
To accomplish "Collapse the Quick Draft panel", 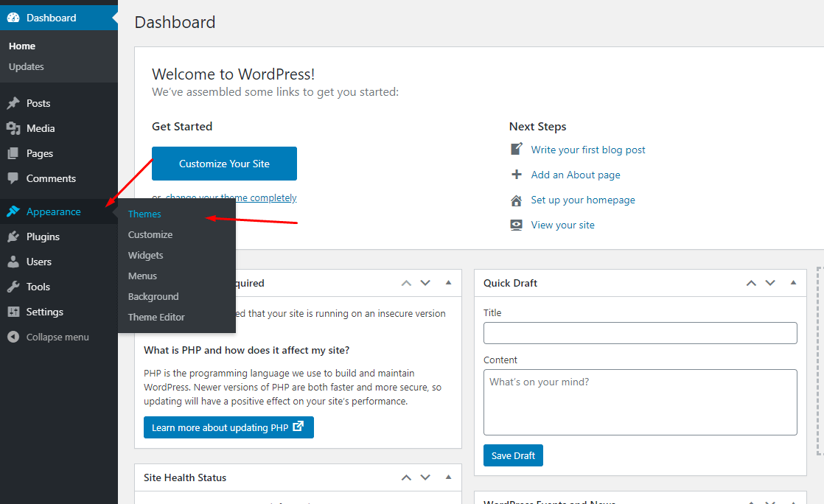I will point(794,283).
